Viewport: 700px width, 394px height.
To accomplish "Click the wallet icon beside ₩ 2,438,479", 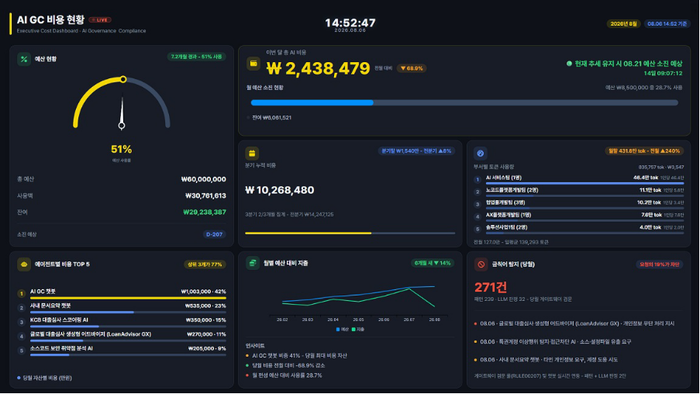I will tap(253, 64).
